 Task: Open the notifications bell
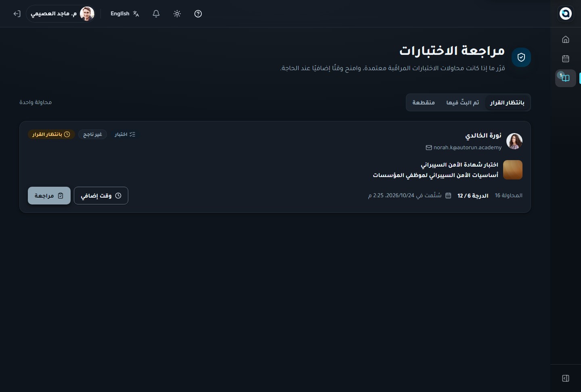pyautogui.click(x=156, y=14)
